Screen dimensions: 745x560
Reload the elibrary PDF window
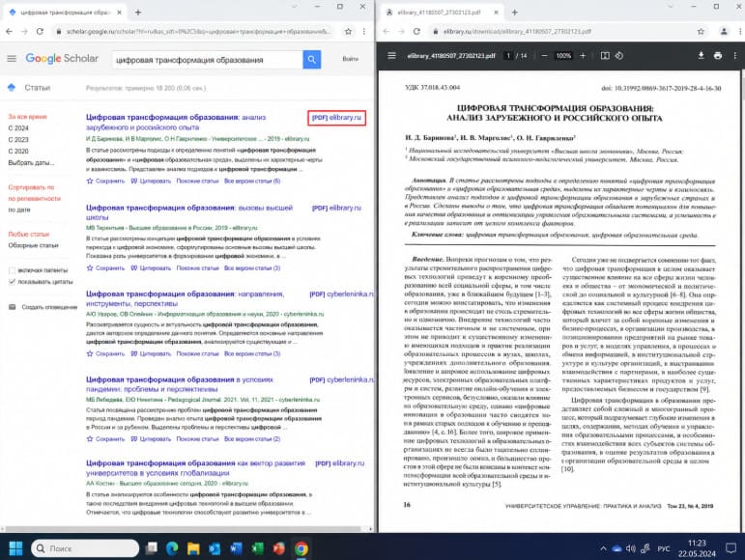[416, 31]
